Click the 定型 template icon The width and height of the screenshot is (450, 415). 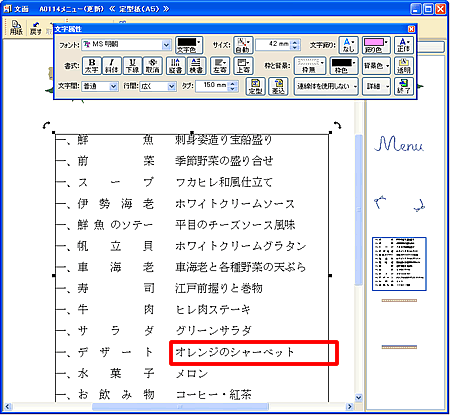point(256,86)
